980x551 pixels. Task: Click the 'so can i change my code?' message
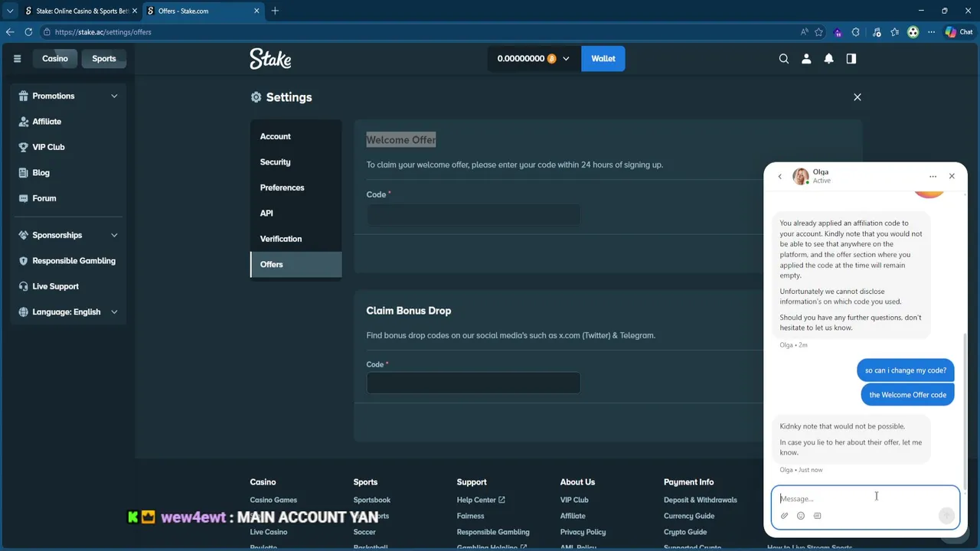click(x=906, y=370)
